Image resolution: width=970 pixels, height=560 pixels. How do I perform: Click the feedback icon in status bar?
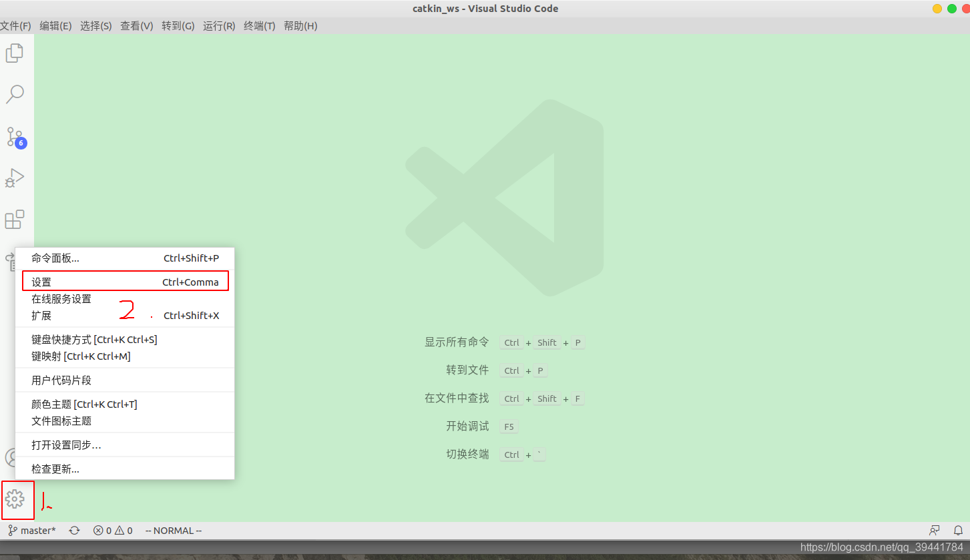click(x=935, y=531)
